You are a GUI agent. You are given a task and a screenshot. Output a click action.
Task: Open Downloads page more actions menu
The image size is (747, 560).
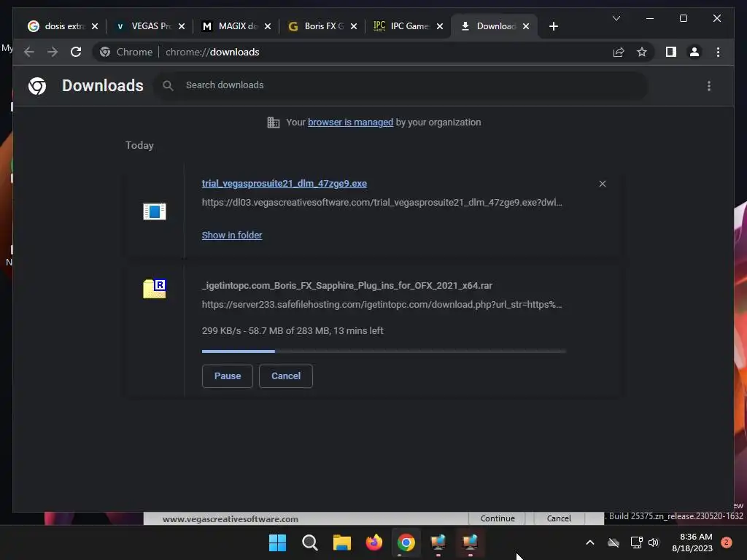point(709,86)
